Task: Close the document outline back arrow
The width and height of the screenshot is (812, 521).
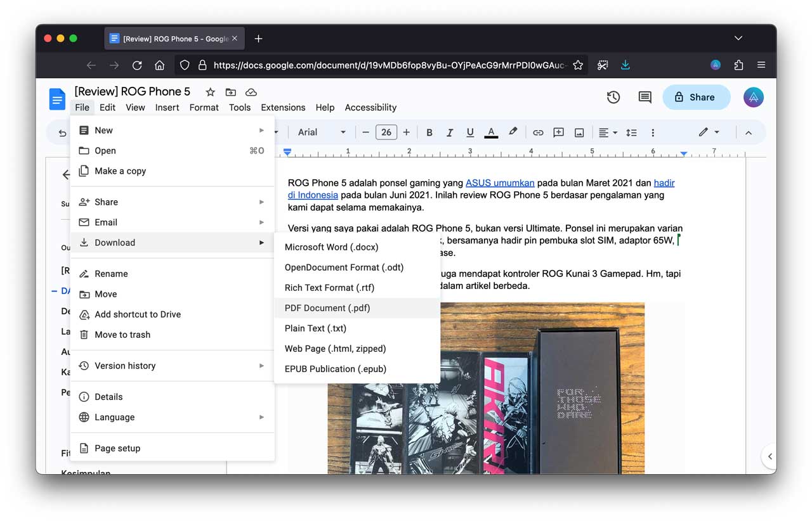Action: pos(65,175)
